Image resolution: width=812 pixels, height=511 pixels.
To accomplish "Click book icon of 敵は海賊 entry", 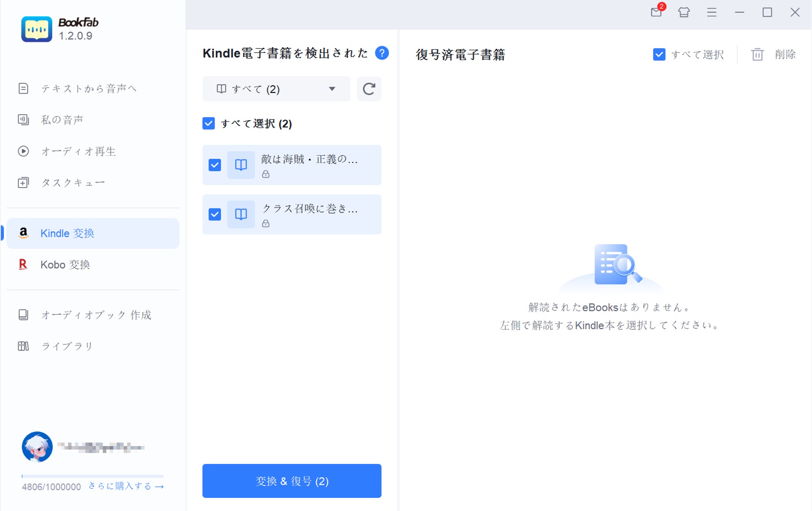I will [241, 165].
